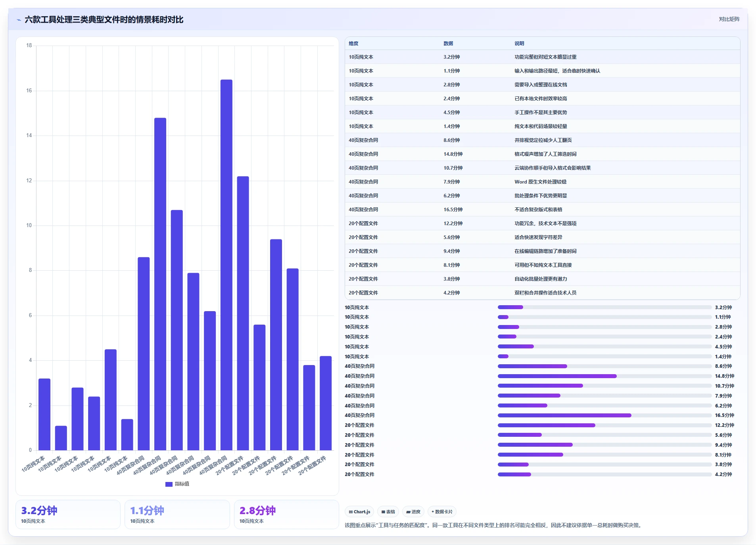Click the progress bar labeled 10.7分钟
Image resolution: width=756 pixels, height=545 pixels.
(x=604, y=386)
